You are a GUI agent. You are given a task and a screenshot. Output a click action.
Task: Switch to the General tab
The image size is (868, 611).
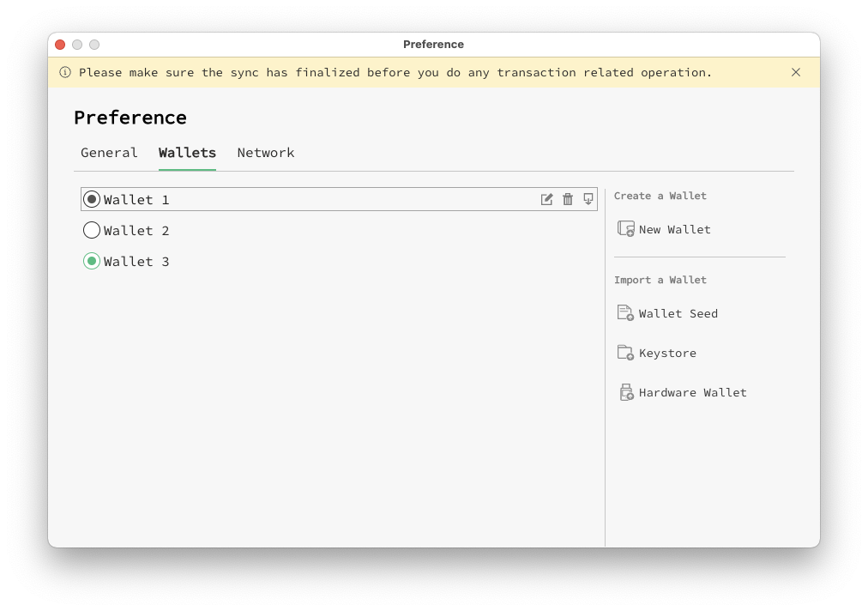pyautogui.click(x=109, y=152)
